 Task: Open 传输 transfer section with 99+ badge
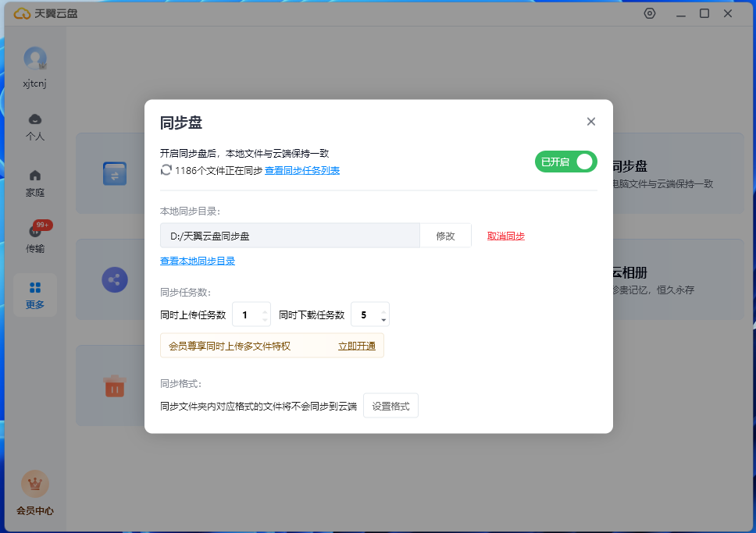[35, 237]
